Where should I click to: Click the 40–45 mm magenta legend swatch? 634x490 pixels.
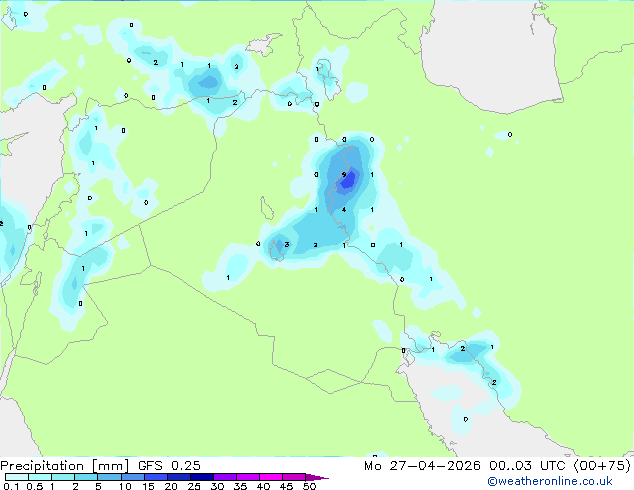coord(271,477)
